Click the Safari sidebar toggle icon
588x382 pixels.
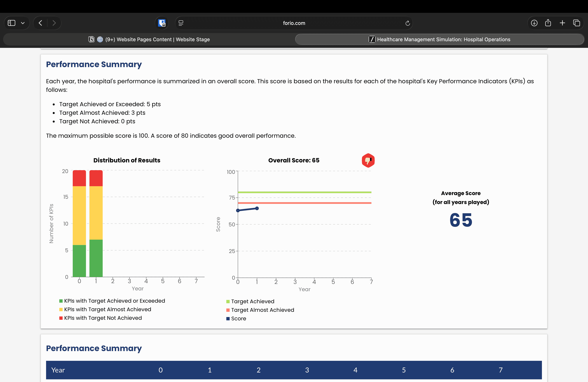(12, 23)
